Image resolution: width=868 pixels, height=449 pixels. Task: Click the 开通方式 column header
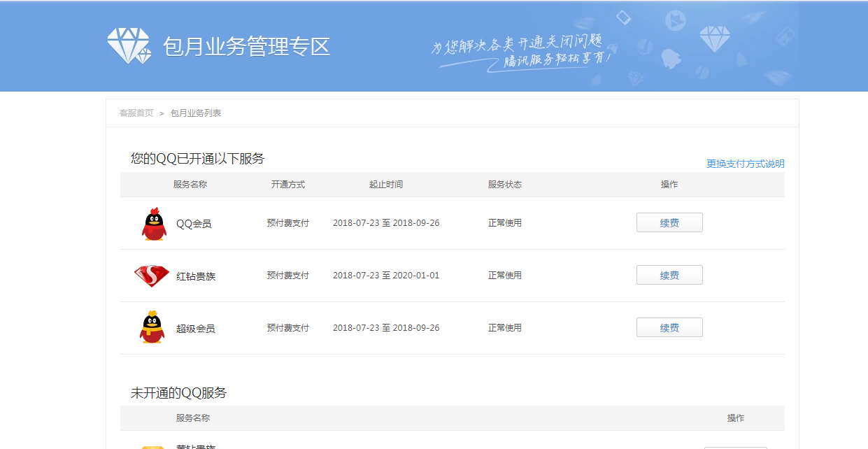(288, 185)
